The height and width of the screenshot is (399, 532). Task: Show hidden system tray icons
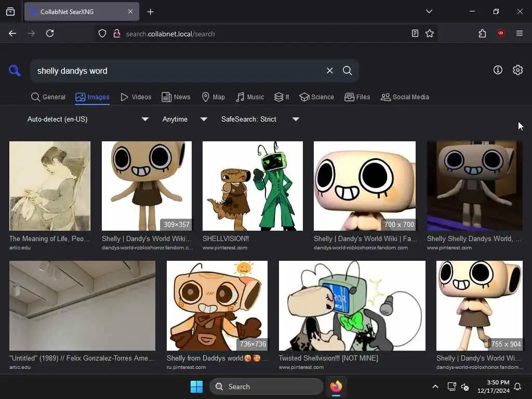pyautogui.click(x=435, y=387)
